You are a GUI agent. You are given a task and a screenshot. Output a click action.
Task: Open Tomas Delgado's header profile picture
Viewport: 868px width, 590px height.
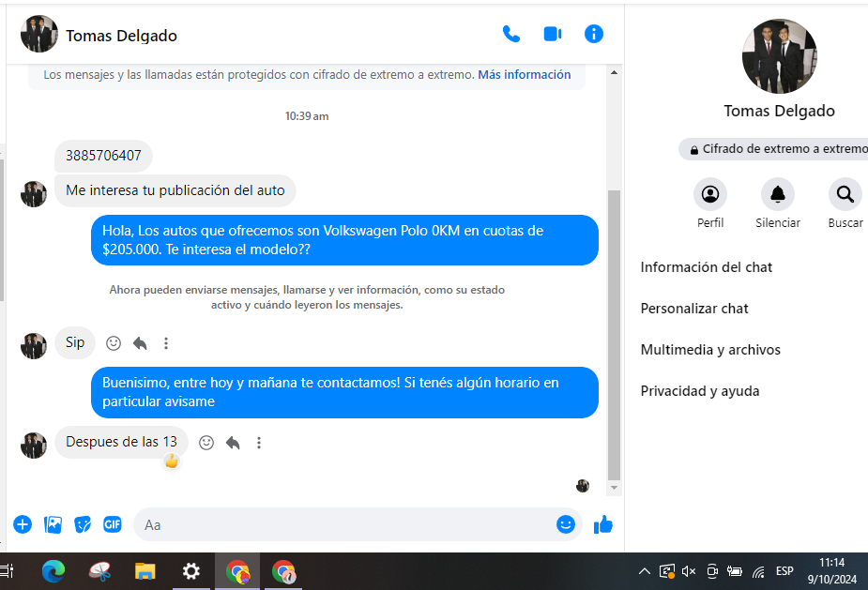pos(39,35)
